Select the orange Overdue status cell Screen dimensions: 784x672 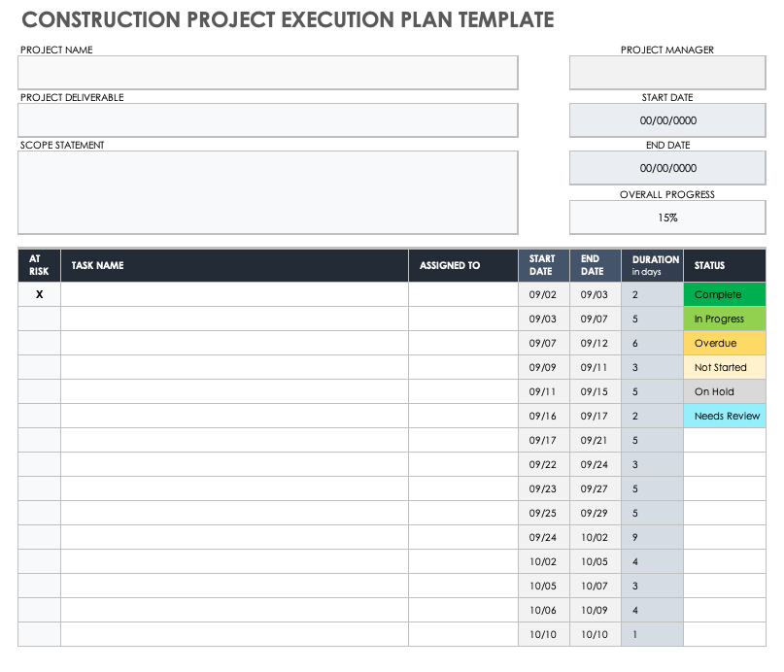tap(724, 343)
